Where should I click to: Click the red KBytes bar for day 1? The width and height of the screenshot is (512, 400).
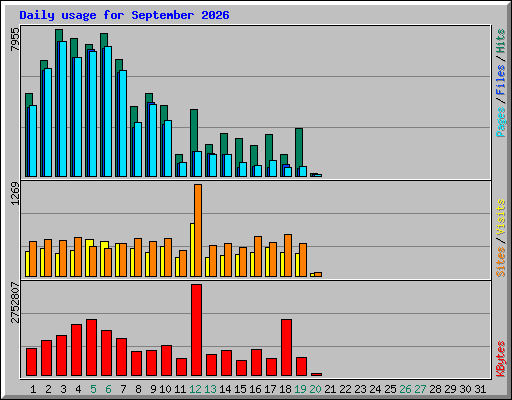point(31,362)
